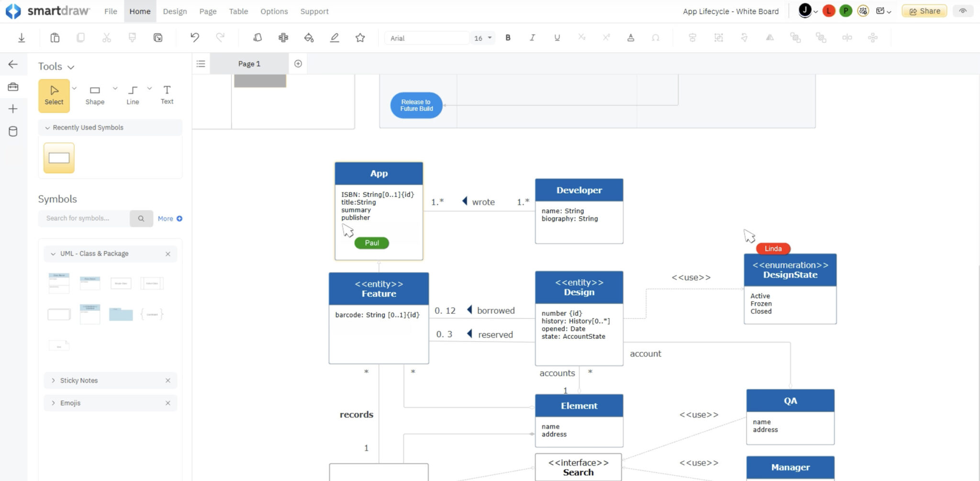Click inside the symbol search field
Screen dimensions: 980x481
[x=84, y=218]
